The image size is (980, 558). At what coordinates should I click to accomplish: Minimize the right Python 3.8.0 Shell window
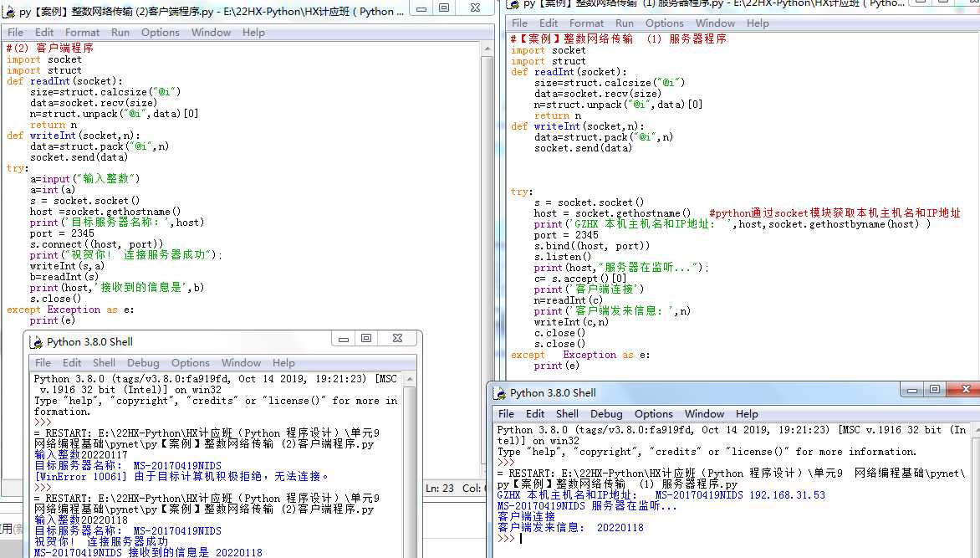(x=911, y=390)
